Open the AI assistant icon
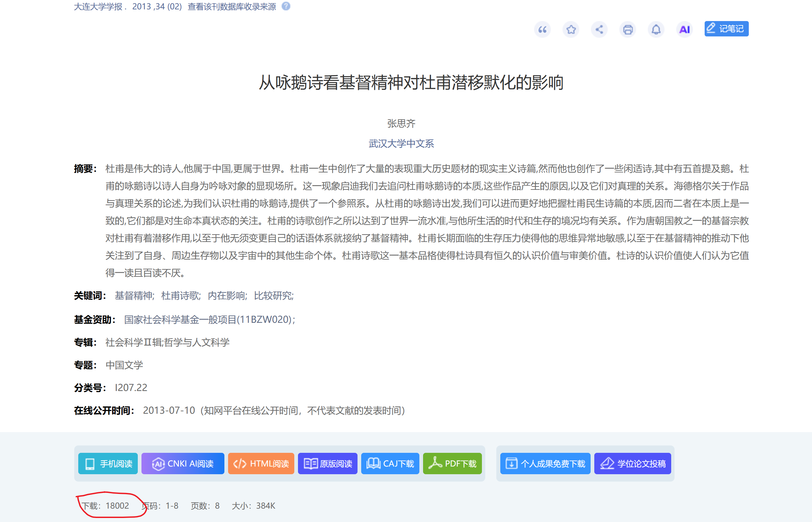 click(x=685, y=29)
